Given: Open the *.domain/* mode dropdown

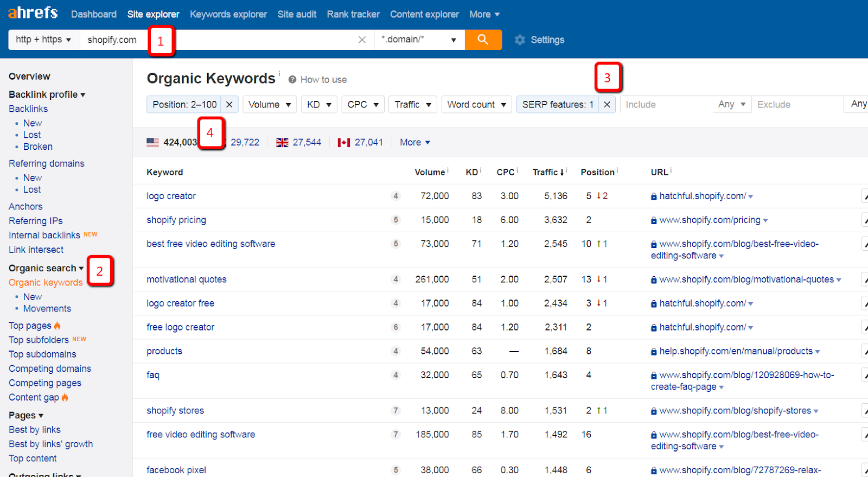Looking at the screenshot, I should click(x=419, y=40).
